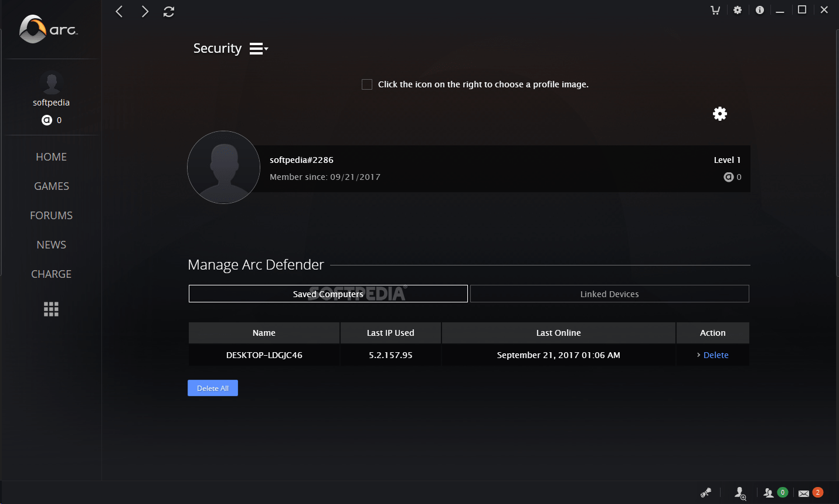
Task: Click the Security page title
Action: [218, 48]
